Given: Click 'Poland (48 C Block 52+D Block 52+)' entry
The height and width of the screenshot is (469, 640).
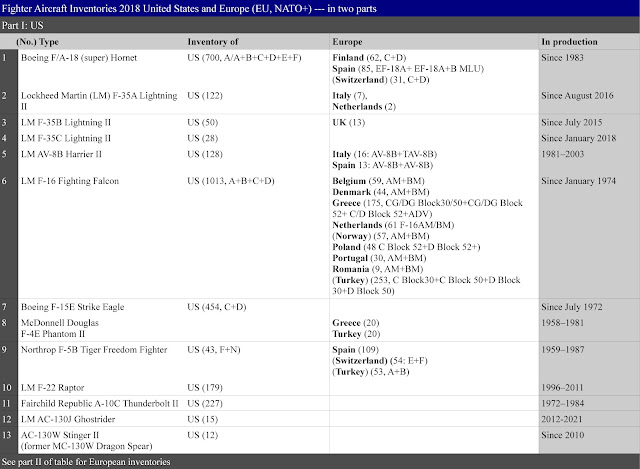Looking at the screenshot, I should (x=406, y=247).
